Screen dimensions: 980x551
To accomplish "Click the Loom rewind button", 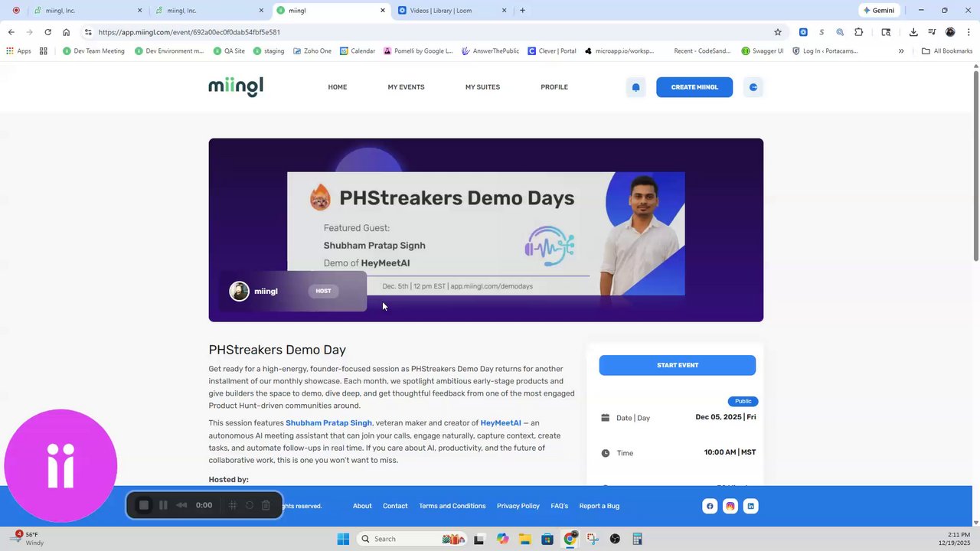I will click(x=181, y=505).
